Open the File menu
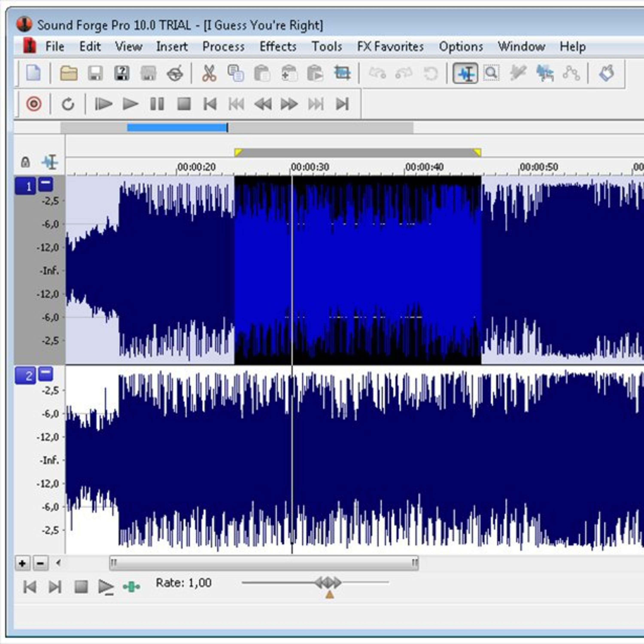Screen dimensions: 644x644 pyautogui.click(x=55, y=46)
